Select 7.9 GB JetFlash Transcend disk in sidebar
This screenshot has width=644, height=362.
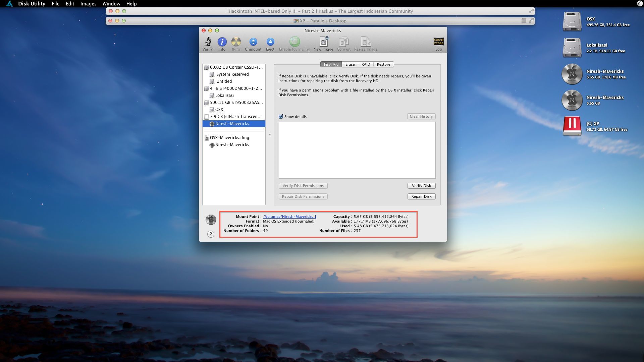tap(234, 117)
